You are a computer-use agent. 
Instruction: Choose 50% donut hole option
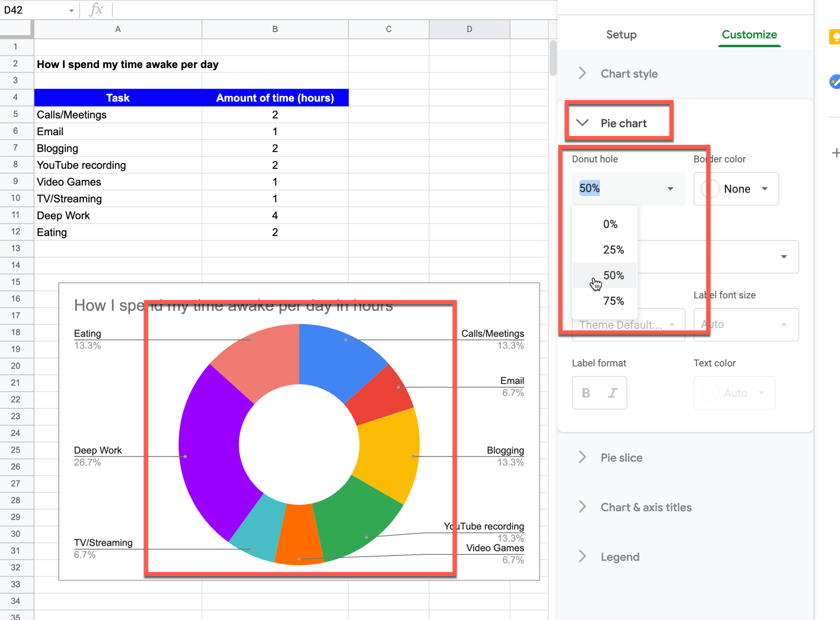(605, 275)
